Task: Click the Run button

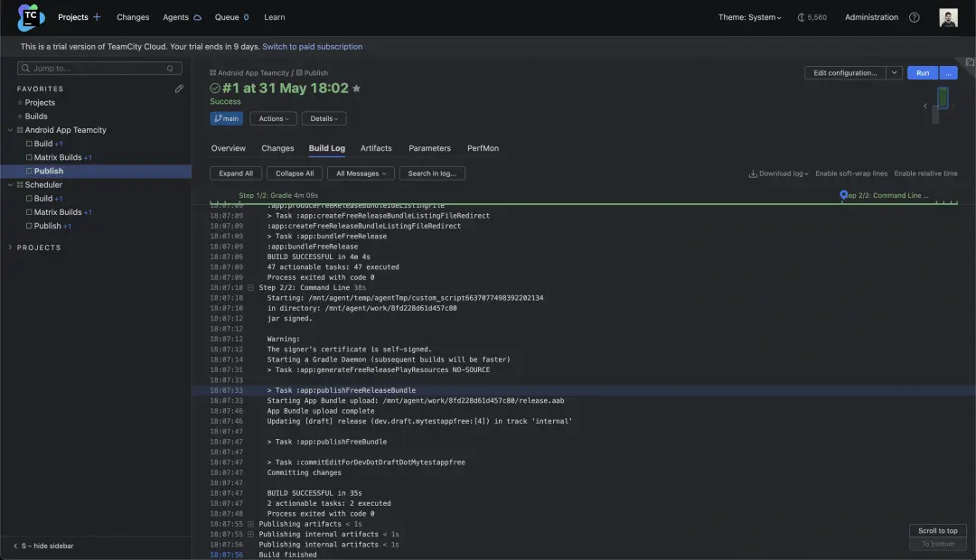Action: [x=923, y=73]
